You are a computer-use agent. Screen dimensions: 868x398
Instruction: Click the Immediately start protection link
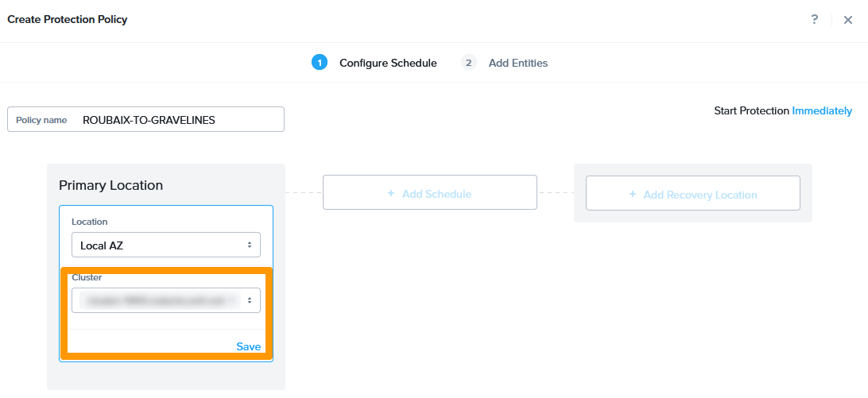point(822,111)
